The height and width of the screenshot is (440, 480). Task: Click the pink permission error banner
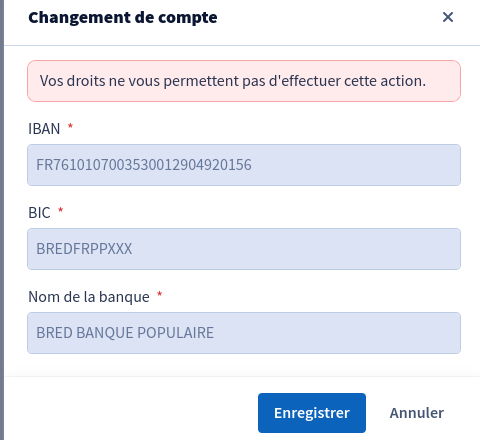(x=244, y=81)
